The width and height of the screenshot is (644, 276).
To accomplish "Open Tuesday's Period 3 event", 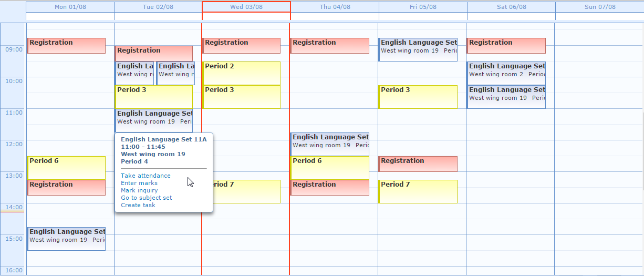I will pos(154,97).
